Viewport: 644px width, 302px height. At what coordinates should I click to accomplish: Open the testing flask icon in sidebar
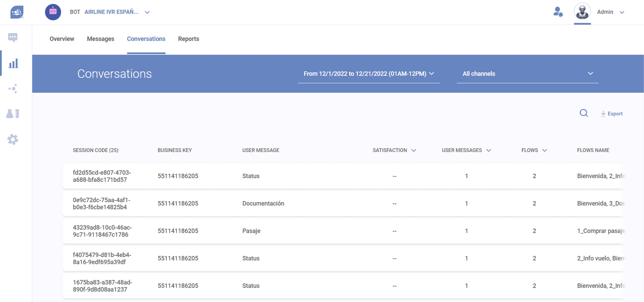(x=13, y=114)
